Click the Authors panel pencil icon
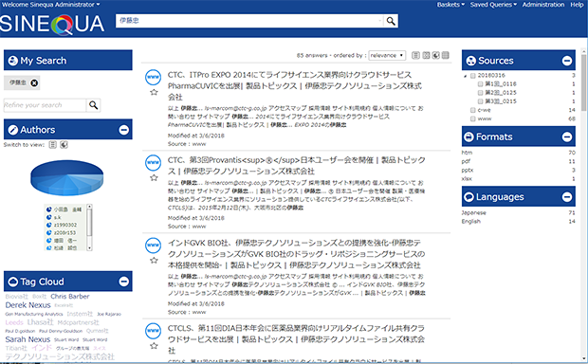Screen dimensions: 588x364 tap(12, 130)
